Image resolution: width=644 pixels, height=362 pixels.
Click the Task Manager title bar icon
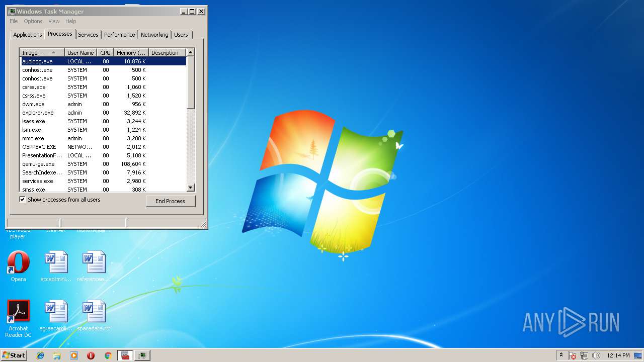click(12, 11)
